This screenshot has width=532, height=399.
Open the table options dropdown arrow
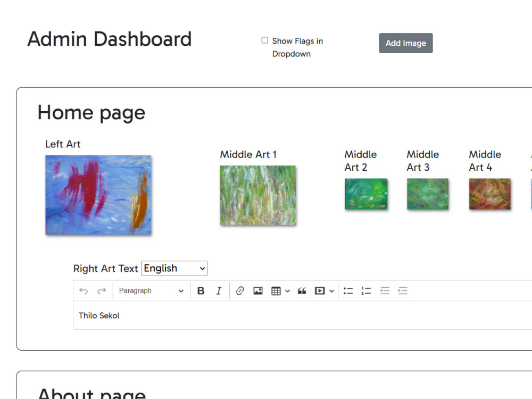(287, 291)
